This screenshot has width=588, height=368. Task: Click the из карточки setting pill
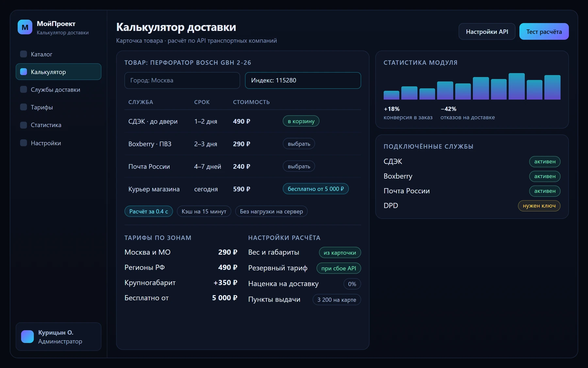coord(340,253)
